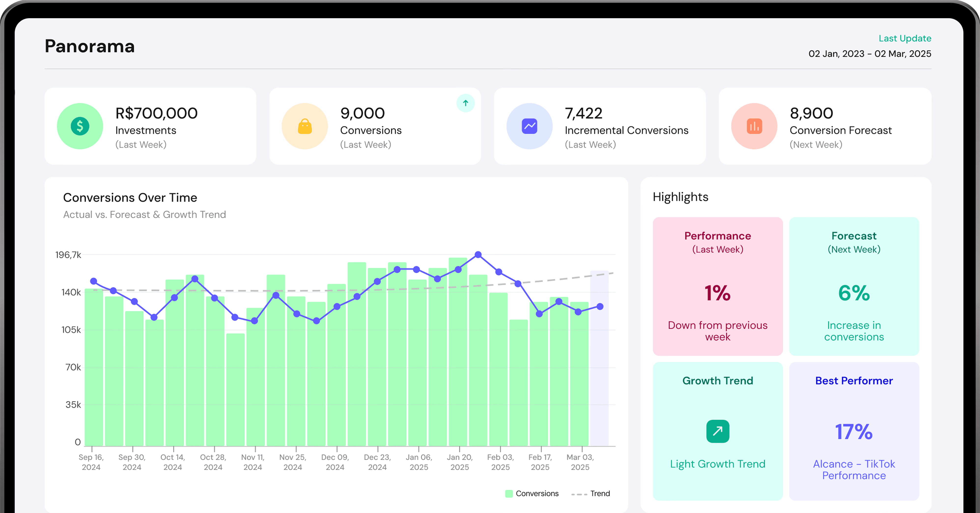Image resolution: width=980 pixels, height=513 pixels.
Task: Click Increase in conversions text
Action: 854,331
